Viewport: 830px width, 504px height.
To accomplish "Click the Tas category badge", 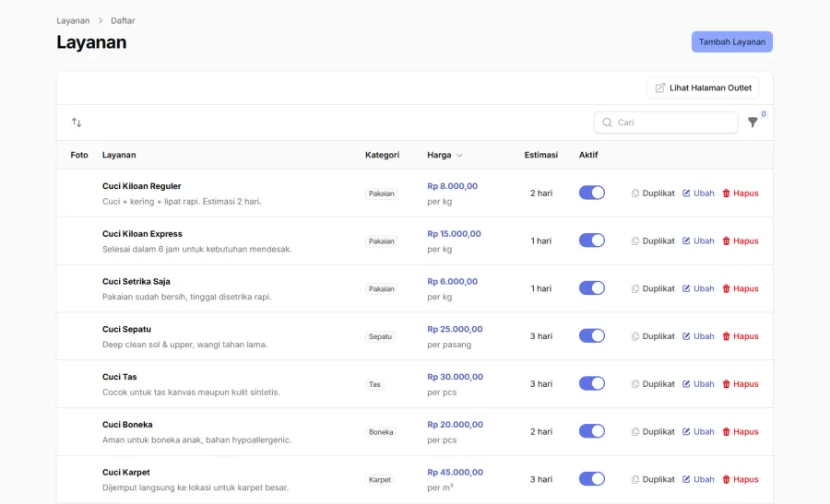I will point(374,384).
